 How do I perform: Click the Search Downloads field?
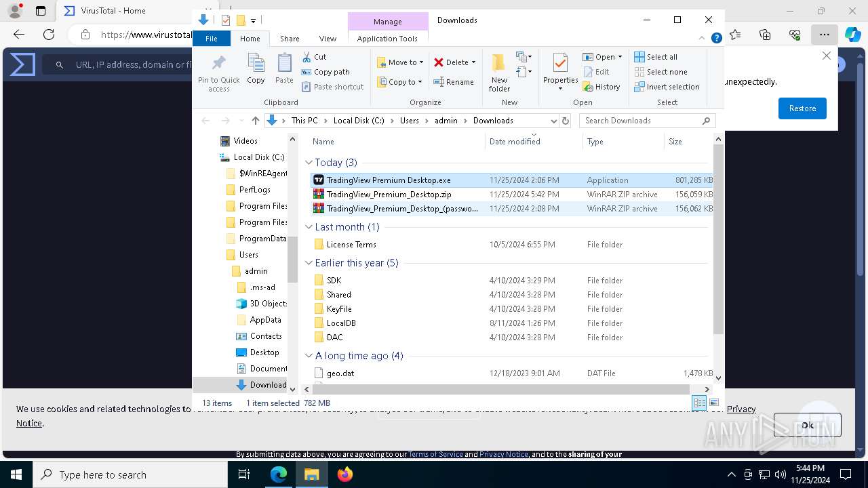tap(647, 121)
